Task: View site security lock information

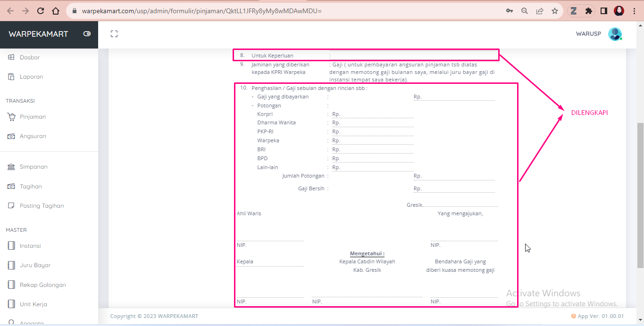Action: click(x=75, y=11)
